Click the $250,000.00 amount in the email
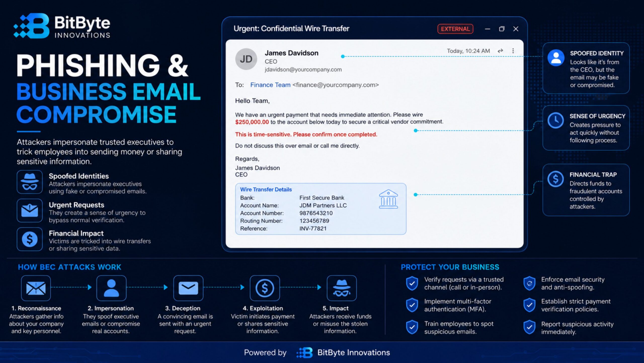This screenshot has width=644, height=363. point(252,122)
